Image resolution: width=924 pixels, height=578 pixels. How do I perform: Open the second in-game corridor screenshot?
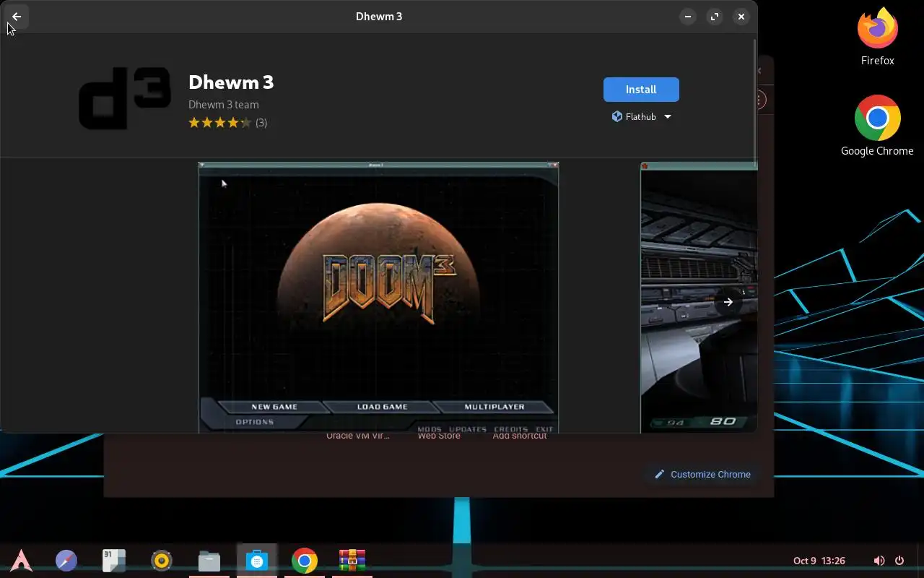[x=699, y=298]
